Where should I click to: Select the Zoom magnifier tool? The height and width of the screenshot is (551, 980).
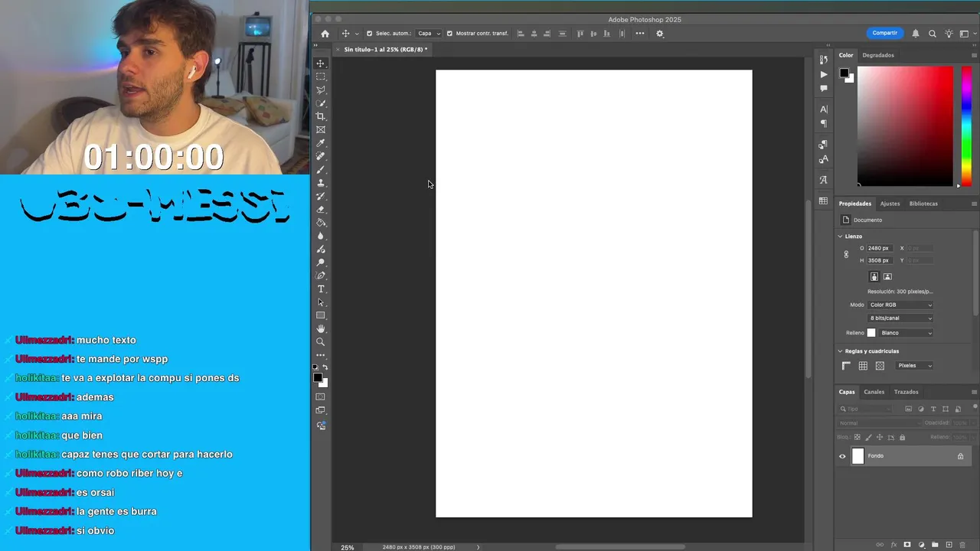(x=321, y=342)
